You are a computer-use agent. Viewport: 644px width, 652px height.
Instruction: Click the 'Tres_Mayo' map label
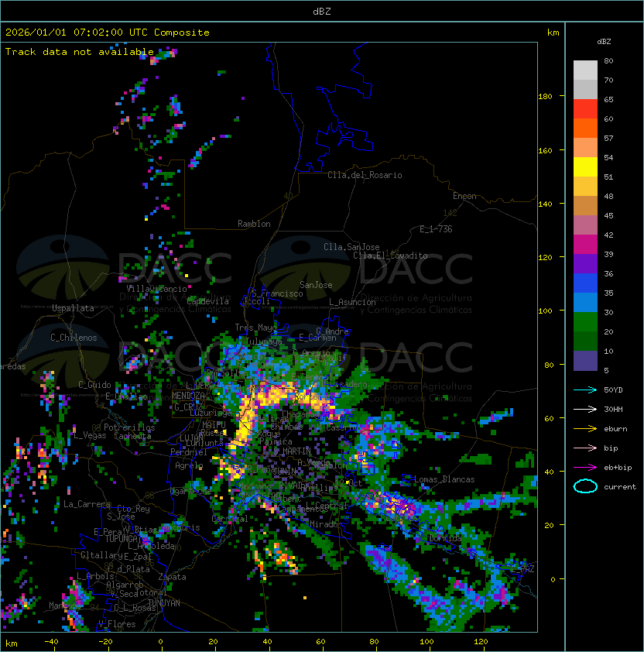(x=255, y=328)
